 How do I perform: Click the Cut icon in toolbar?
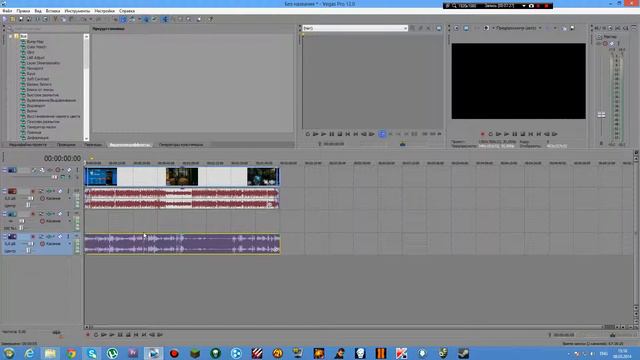[56, 19]
